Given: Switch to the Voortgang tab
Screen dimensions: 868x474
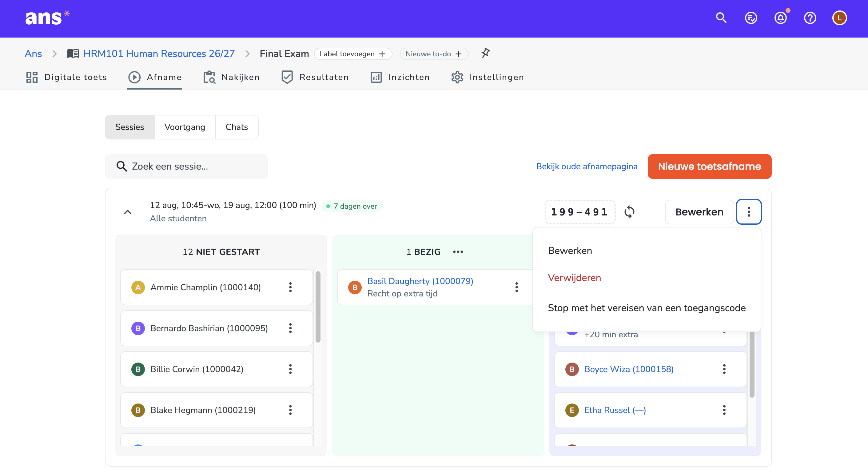Looking at the screenshot, I should coord(185,127).
